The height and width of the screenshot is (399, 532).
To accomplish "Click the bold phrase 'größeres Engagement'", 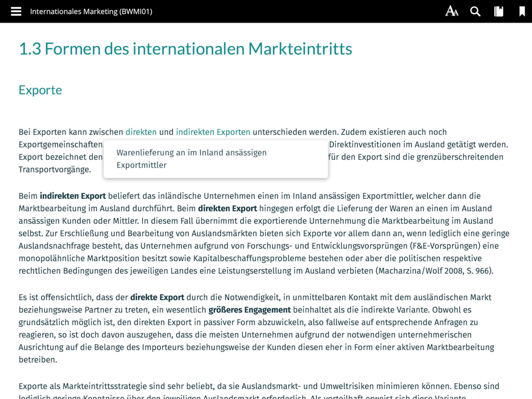I will (249, 310).
